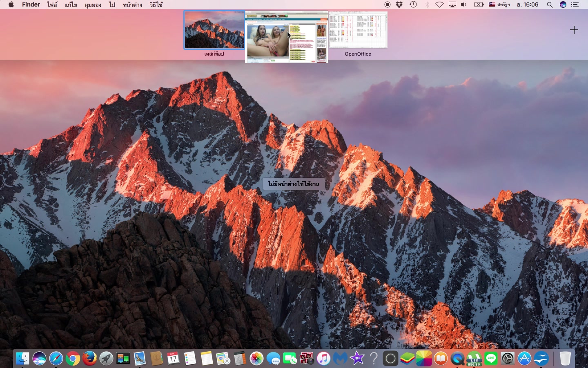588x368 pixels.
Task: Launch Firefox from the dock
Action: coord(89,359)
